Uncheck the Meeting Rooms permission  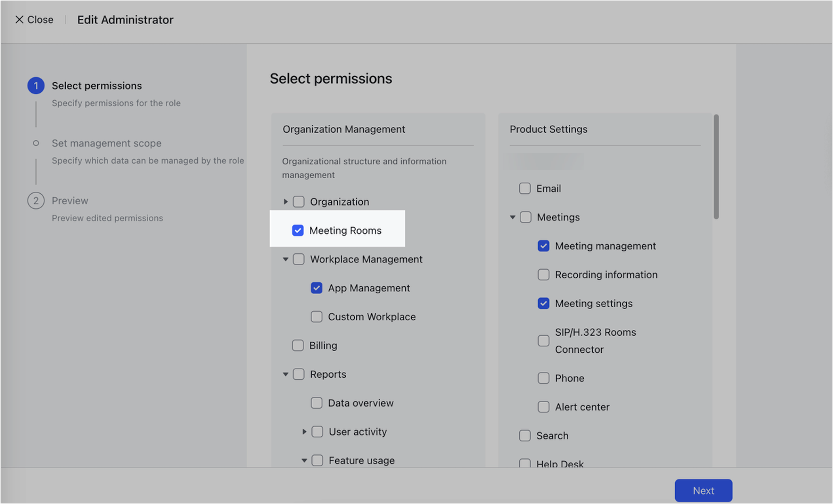298,230
